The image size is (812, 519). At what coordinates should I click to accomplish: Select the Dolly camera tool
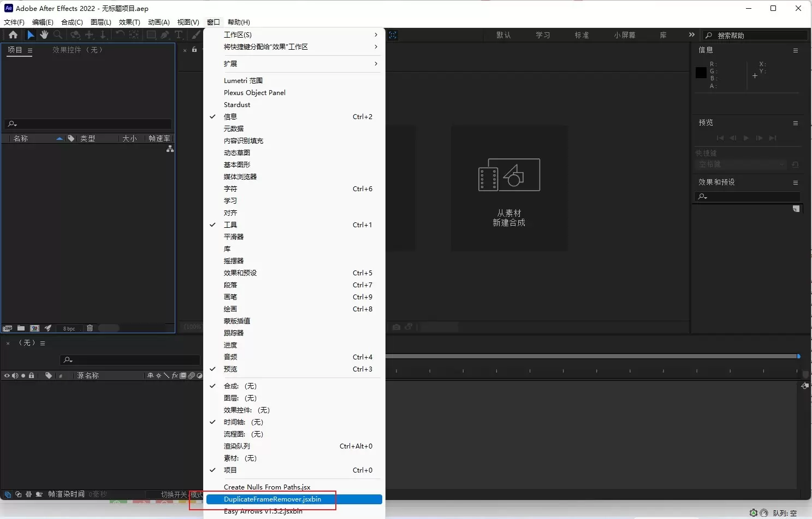(x=103, y=35)
